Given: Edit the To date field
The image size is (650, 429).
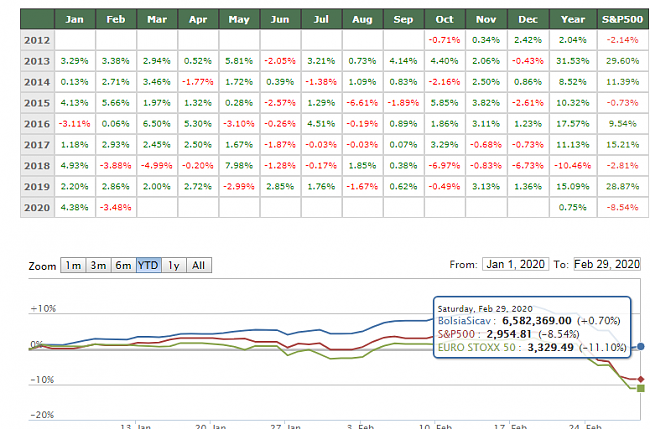Looking at the screenshot, I should click(x=607, y=264).
